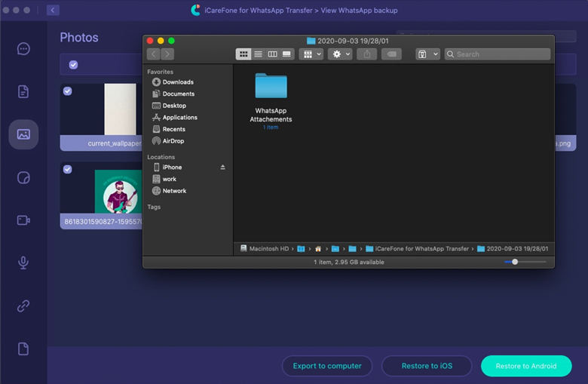Switch Finder to list view

[258, 54]
